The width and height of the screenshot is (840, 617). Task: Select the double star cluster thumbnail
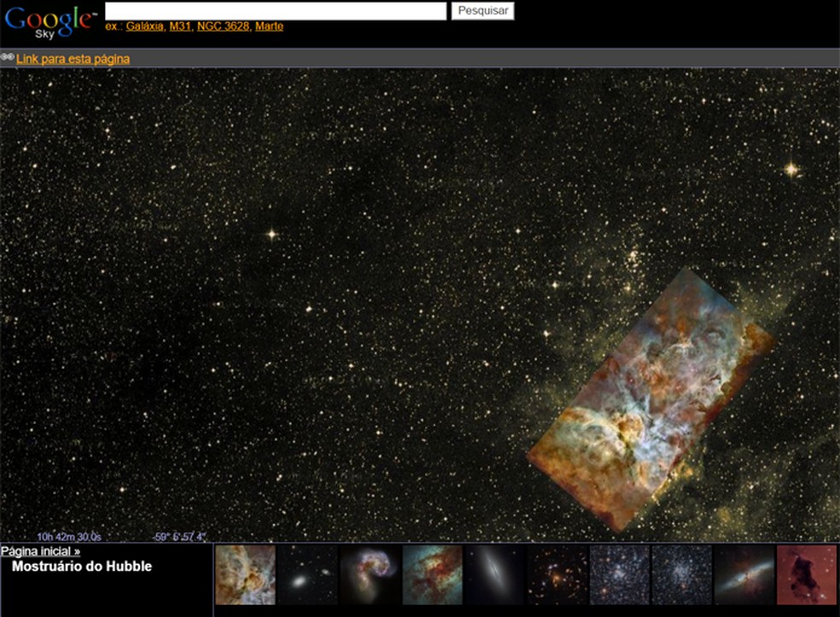[x=621, y=575]
